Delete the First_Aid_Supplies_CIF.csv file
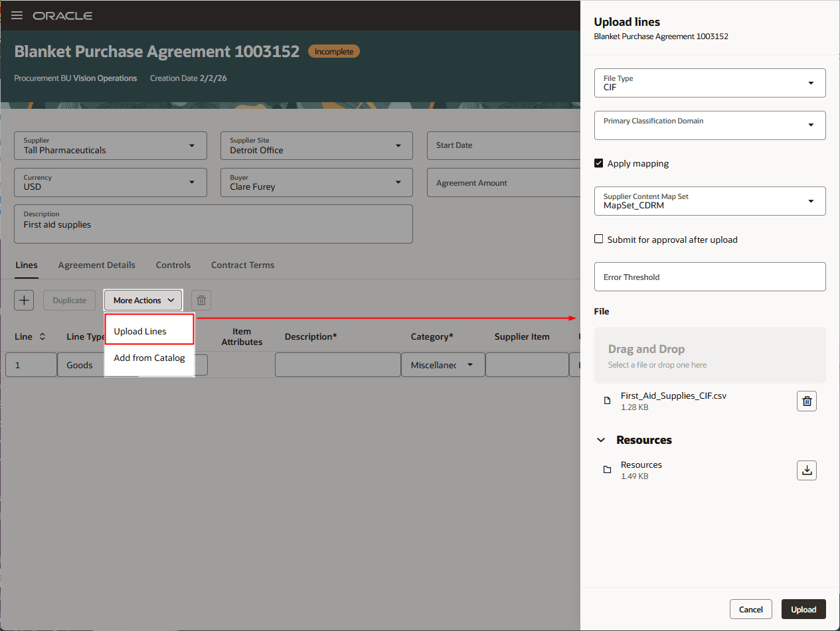Screen dimensions: 840x631 tap(806, 401)
